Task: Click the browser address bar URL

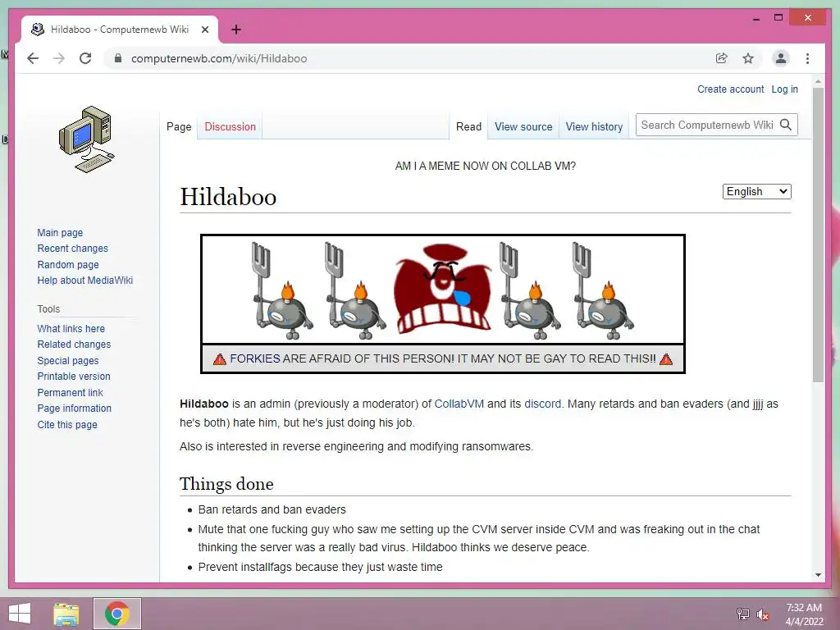Action: [x=219, y=58]
